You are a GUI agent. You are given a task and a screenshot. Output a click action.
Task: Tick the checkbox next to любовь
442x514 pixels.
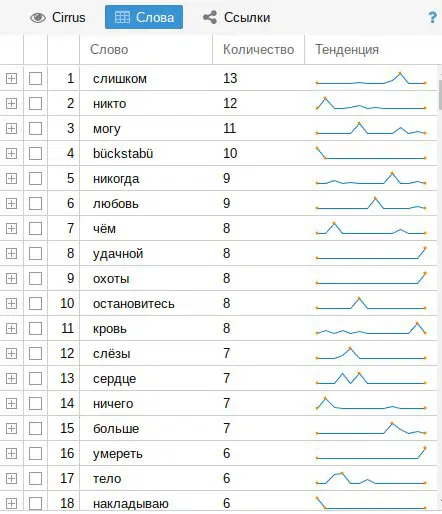[35, 203]
